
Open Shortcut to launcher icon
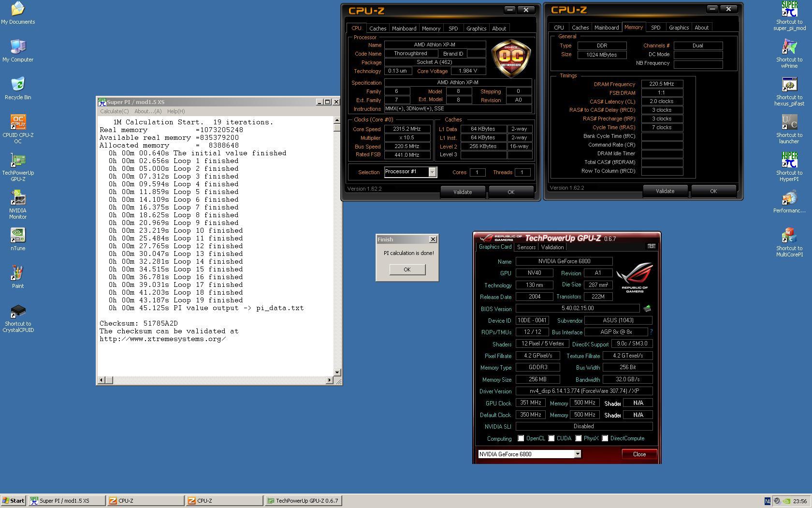point(789,129)
